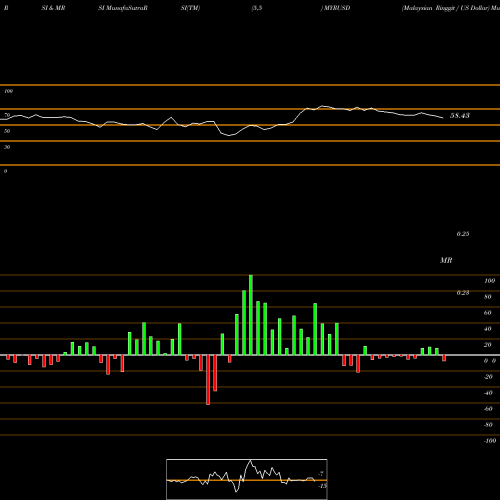This screenshot has width=500, height=500.
Task: Click the Malaysian Ringgit / US Dollar title
Action: coord(445,8)
